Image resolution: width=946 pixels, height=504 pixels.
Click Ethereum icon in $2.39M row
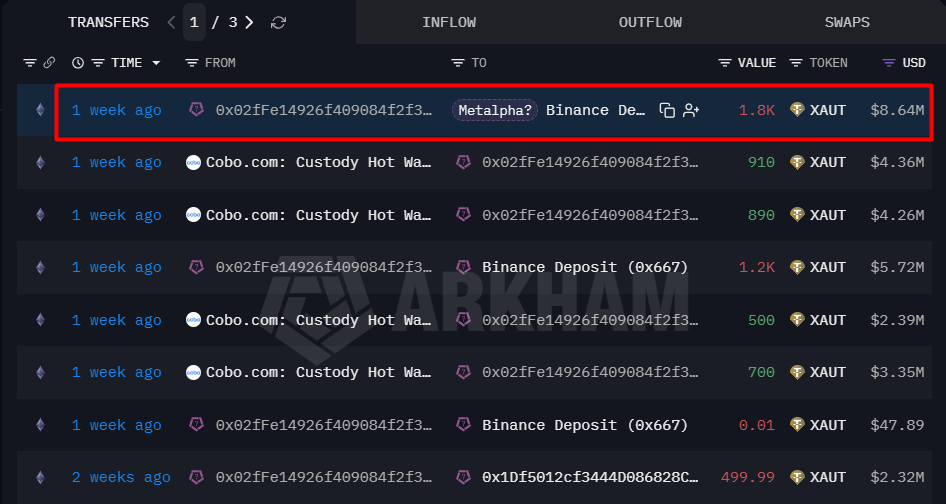coord(40,320)
